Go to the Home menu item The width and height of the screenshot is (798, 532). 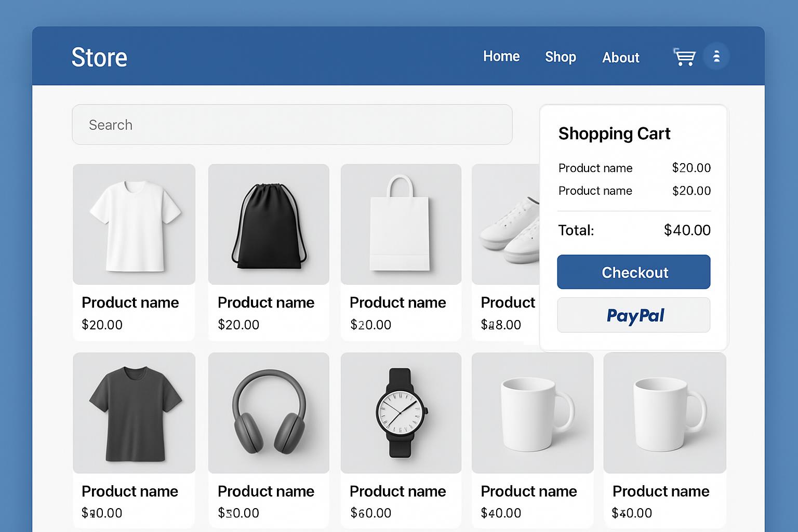pyautogui.click(x=501, y=56)
